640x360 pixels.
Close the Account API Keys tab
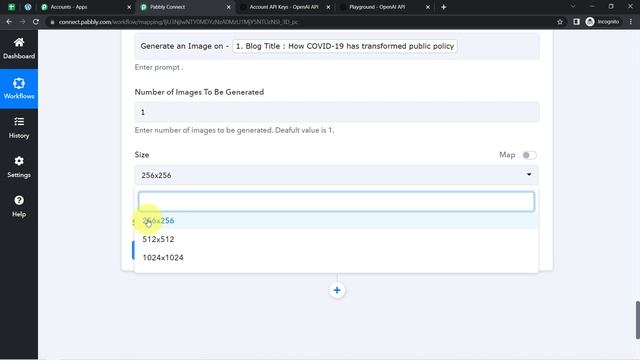pyautogui.click(x=328, y=7)
